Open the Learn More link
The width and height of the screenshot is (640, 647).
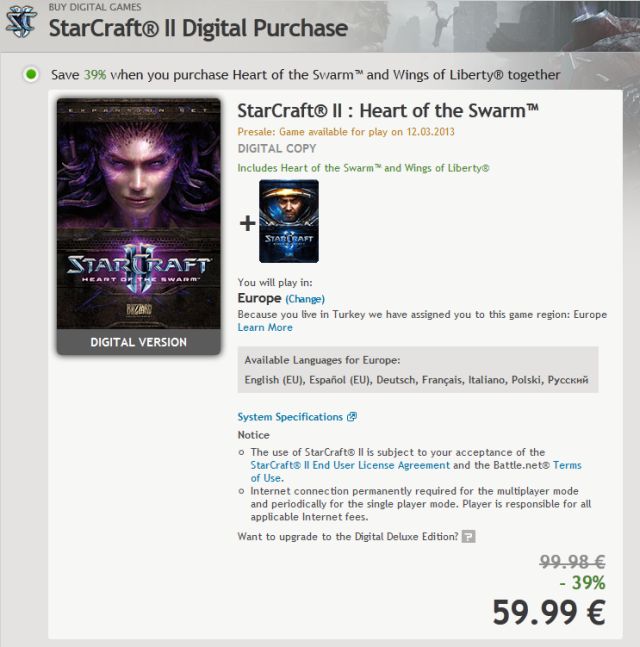265,327
